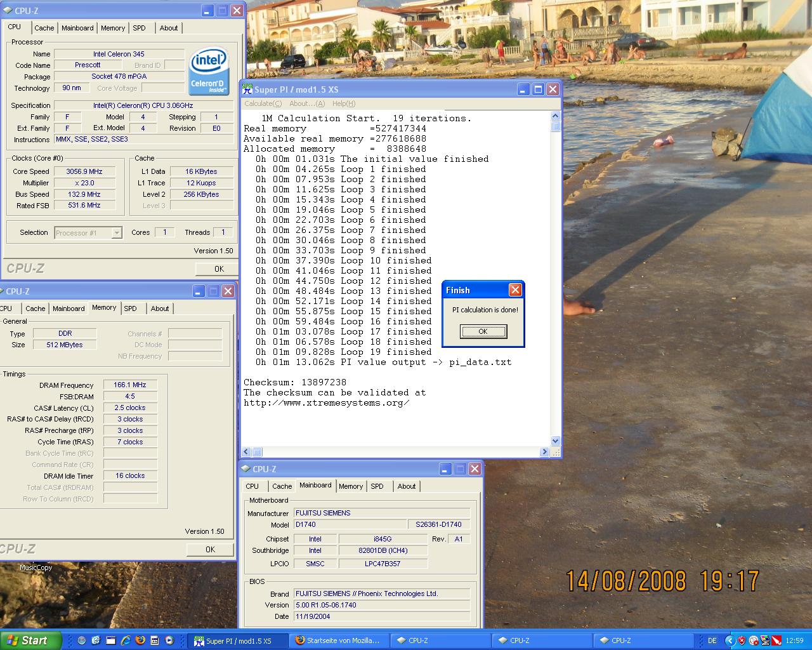
Task: Click the calendar-like Quick Launch icon
Action: point(155,640)
